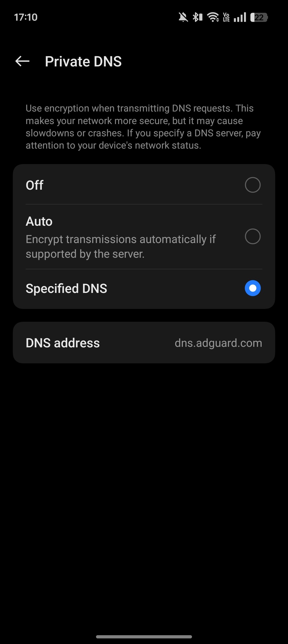The width and height of the screenshot is (288, 644).
Task: Tap the home gesture navigation bar
Action: tap(144, 637)
